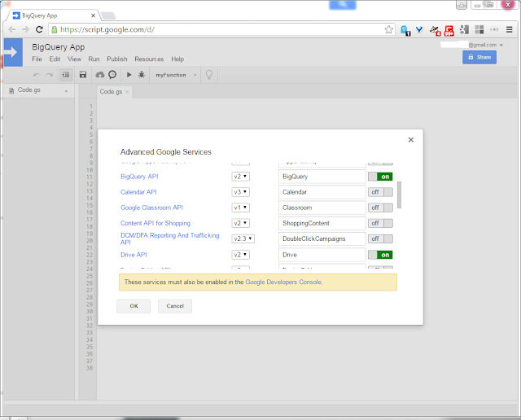Click the lightbulb hint icon
The width and height of the screenshot is (521, 420).
(209, 74)
